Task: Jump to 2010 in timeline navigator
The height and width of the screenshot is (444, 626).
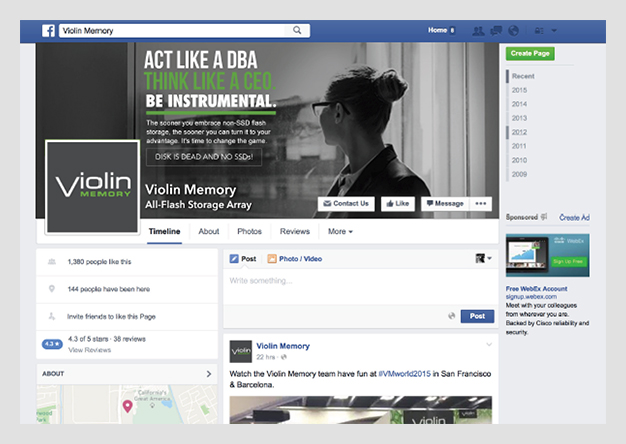Action: pos(519,160)
